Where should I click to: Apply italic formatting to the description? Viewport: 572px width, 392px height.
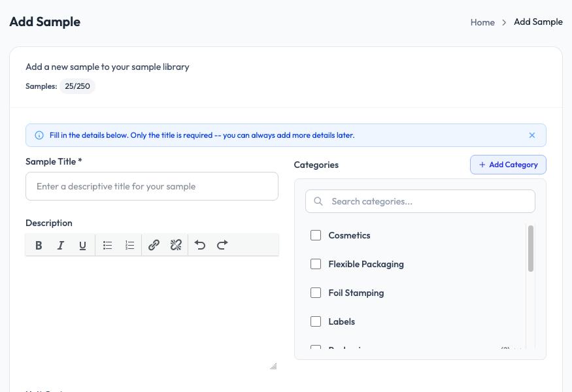pyautogui.click(x=60, y=245)
